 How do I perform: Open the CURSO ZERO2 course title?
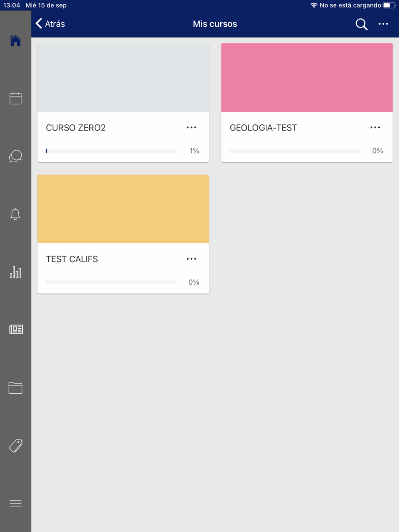point(76,128)
